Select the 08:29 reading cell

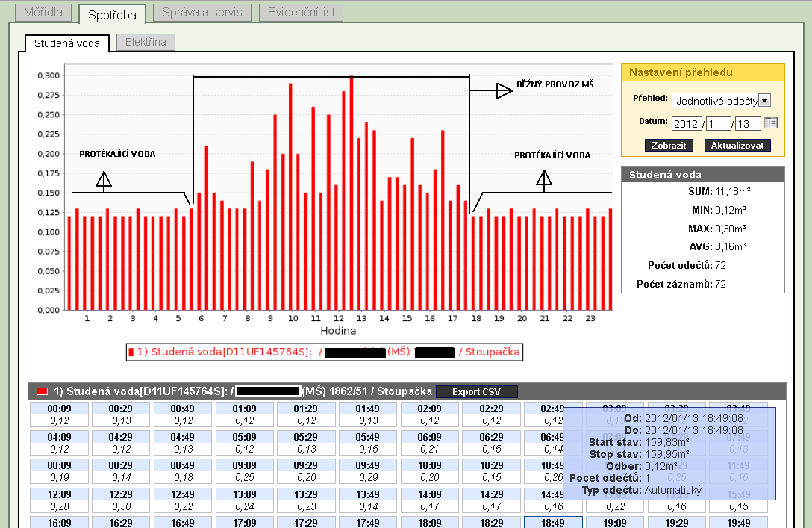[x=121, y=471]
